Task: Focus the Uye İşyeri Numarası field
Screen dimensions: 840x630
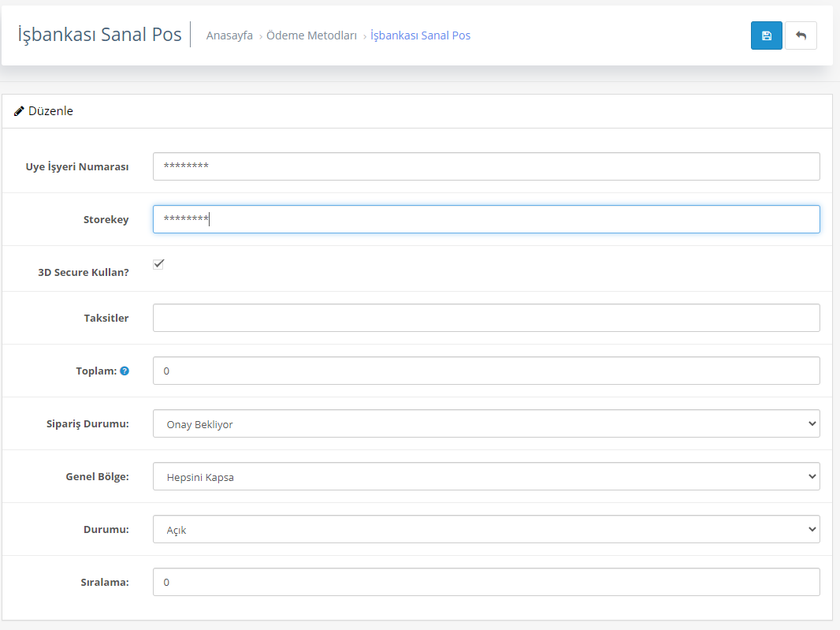Action: (x=486, y=166)
